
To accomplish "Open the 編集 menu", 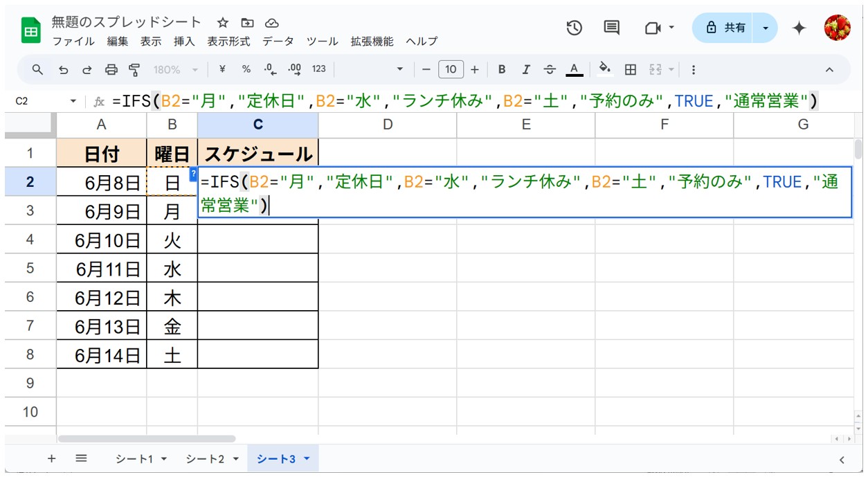I will pos(118,42).
